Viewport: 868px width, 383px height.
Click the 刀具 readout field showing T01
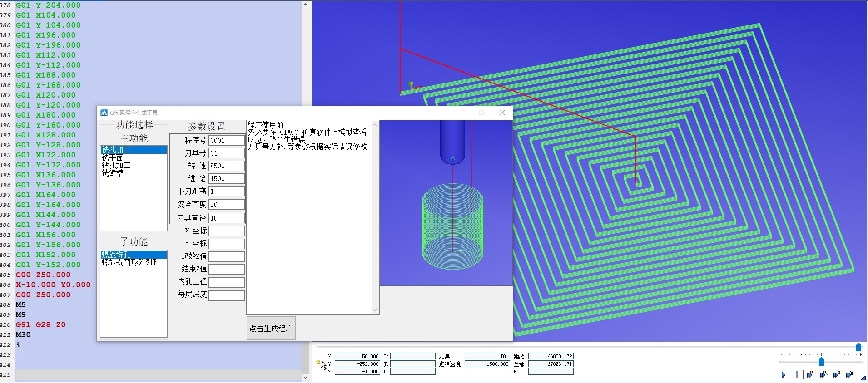point(487,356)
